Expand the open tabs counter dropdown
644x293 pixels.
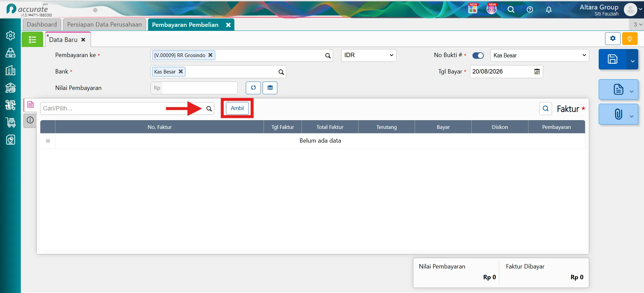pos(638,25)
